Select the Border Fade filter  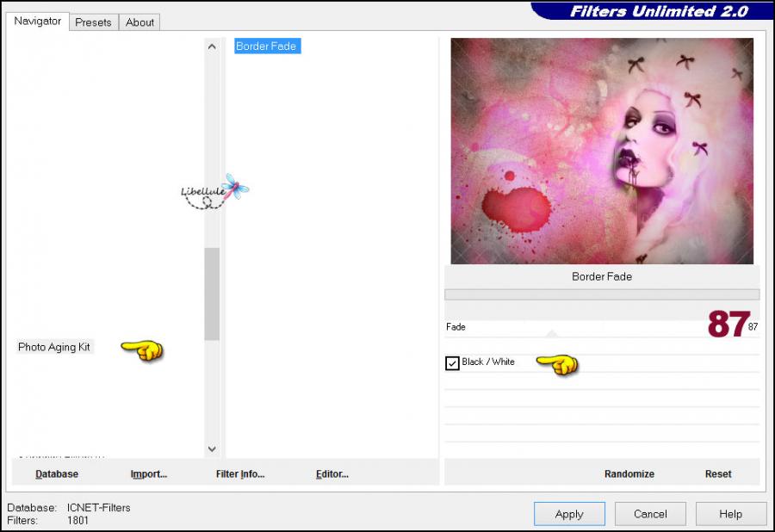coord(267,46)
